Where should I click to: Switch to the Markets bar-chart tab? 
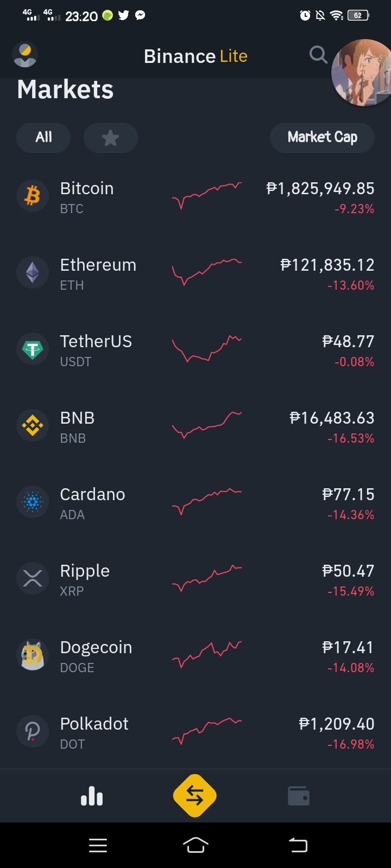[x=92, y=796]
